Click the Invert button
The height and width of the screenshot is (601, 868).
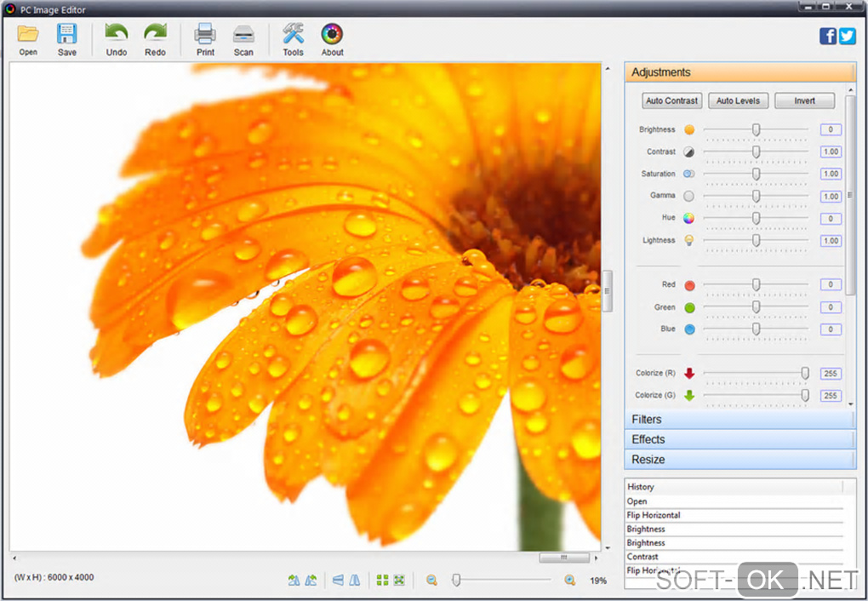804,100
